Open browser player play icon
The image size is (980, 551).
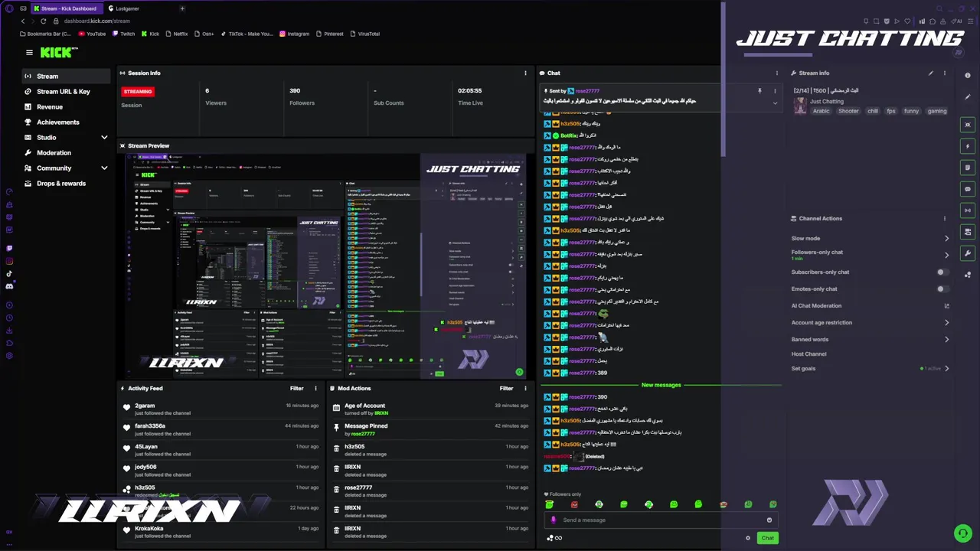pos(897,21)
